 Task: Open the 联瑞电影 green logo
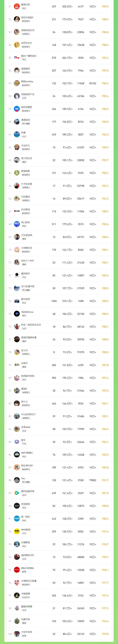[17, 173]
